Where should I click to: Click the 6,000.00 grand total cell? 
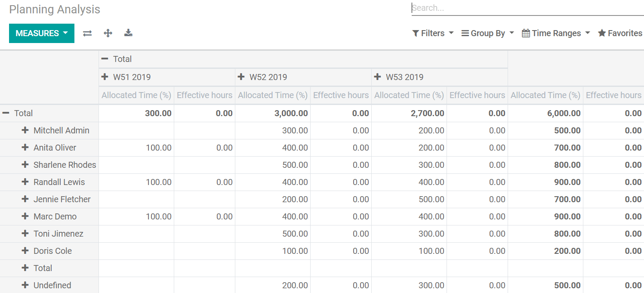[545, 113]
